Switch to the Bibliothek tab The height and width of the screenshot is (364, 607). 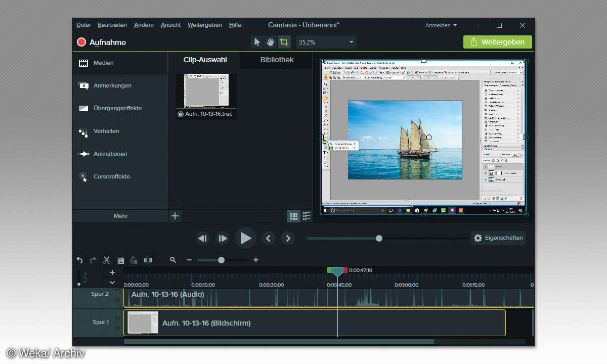277,60
